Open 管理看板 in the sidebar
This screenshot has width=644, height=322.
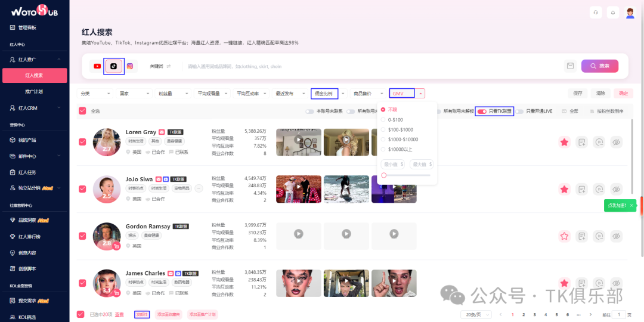27,27
